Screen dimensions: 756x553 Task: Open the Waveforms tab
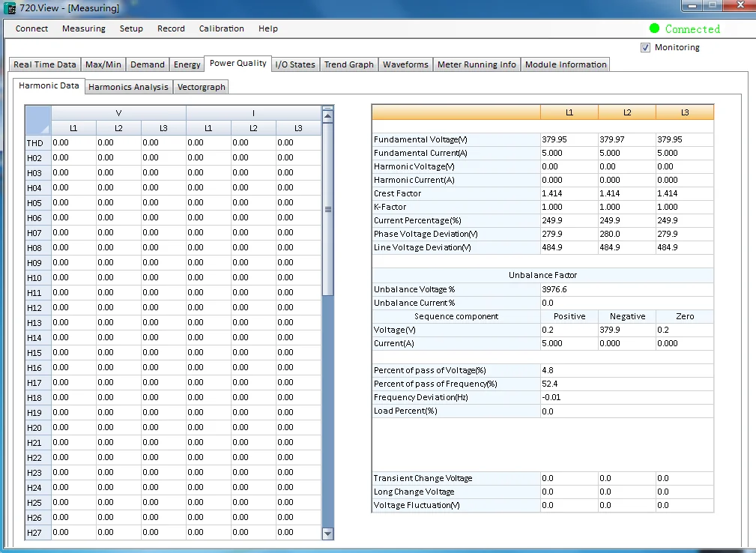click(405, 64)
